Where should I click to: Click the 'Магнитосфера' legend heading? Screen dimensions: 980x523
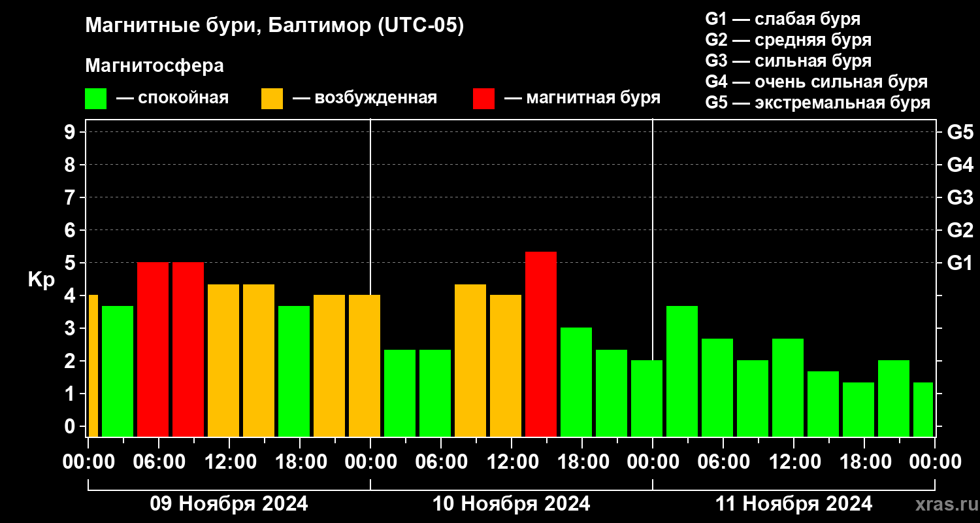click(155, 66)
